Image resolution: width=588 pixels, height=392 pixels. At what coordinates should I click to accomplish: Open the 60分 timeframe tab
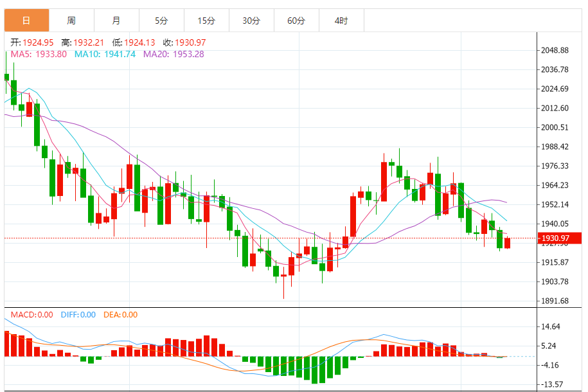pyautogui.click(x=297, y=21)
